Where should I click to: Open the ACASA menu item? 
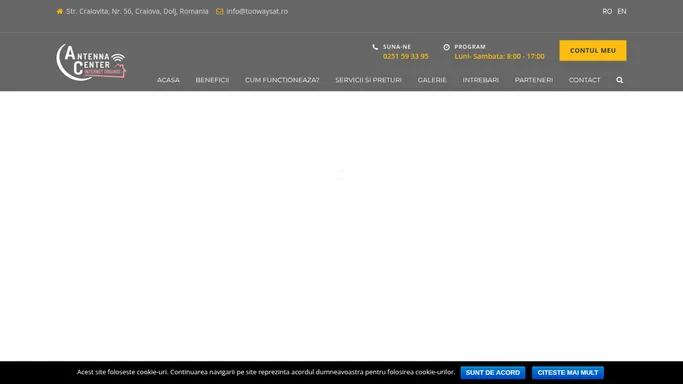(168, 80)
